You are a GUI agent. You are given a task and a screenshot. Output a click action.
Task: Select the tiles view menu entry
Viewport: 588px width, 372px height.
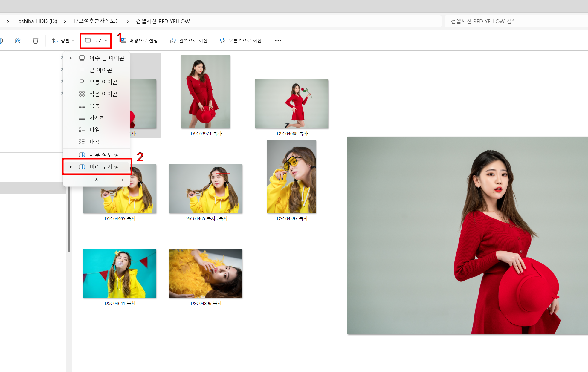pyautogui.click(x=94, y=130)
